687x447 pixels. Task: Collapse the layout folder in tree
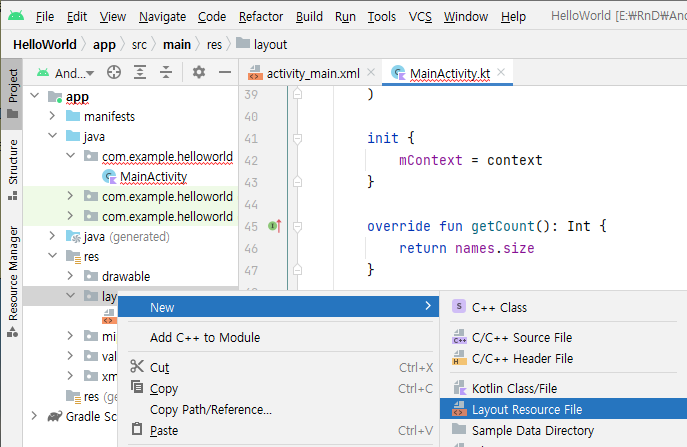[x=71, y=296]
